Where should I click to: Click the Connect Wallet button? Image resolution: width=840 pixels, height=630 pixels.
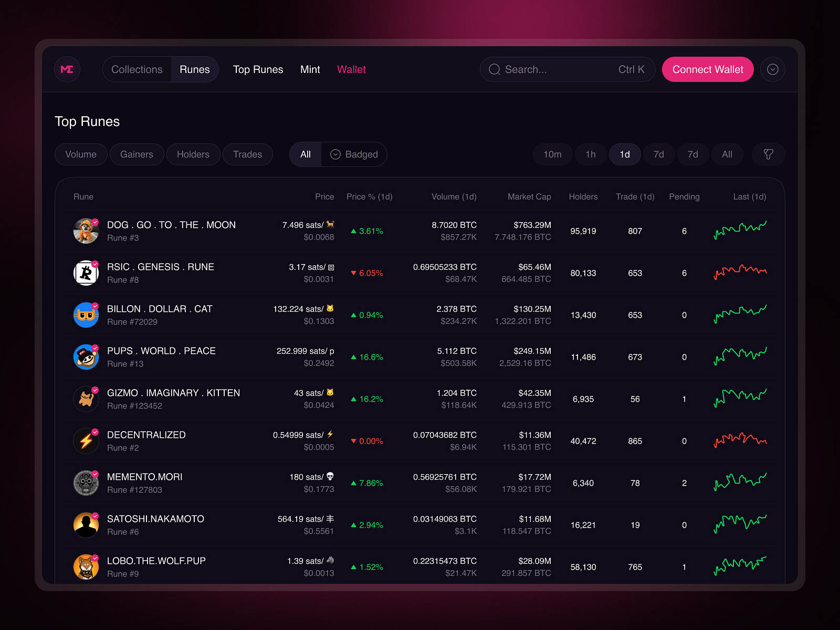coord(708,69)
